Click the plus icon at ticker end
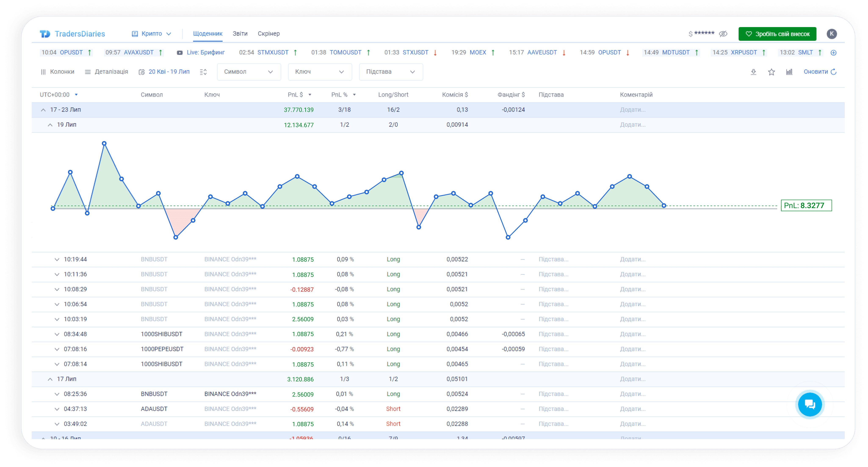868x467 pixels. click(x=834, y=52)
